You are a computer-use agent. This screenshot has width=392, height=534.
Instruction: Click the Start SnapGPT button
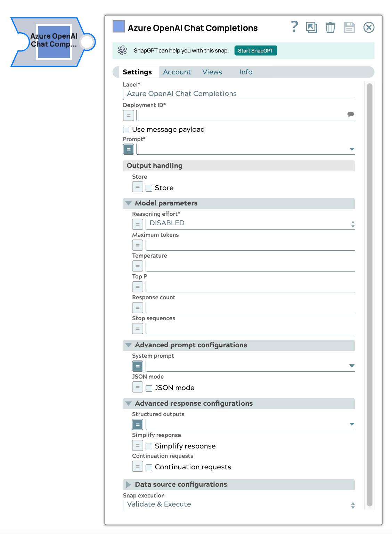[255, 50]
